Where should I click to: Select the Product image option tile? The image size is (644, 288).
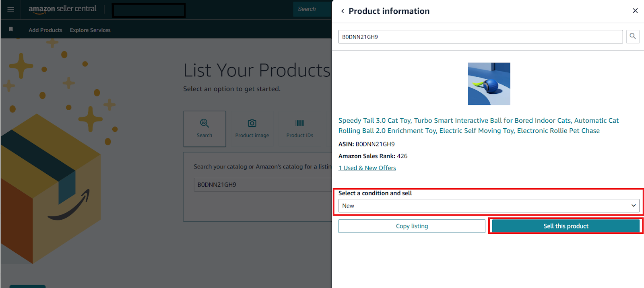[252, 129]
